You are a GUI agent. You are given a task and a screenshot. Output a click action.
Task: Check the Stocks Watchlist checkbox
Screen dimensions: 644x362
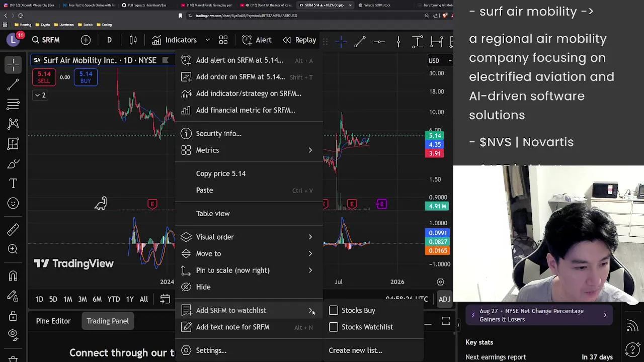(x=334, y=327)
